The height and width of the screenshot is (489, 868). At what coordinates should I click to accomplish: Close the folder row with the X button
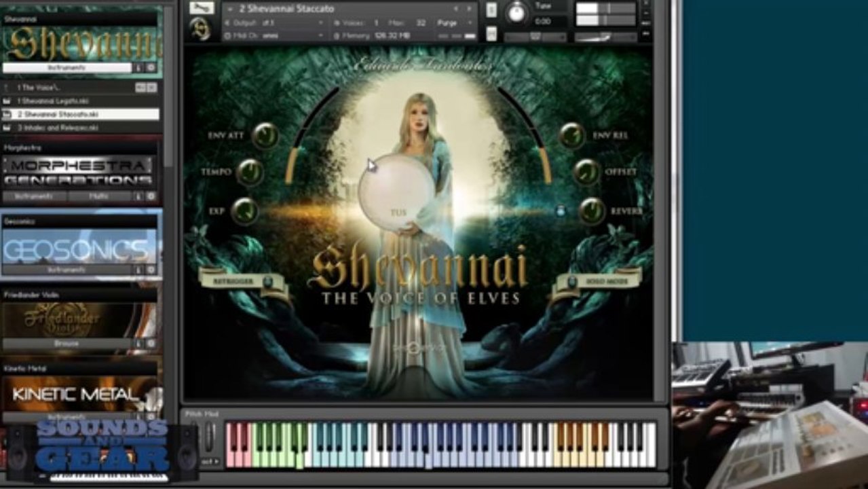click(x=152, y=88)
